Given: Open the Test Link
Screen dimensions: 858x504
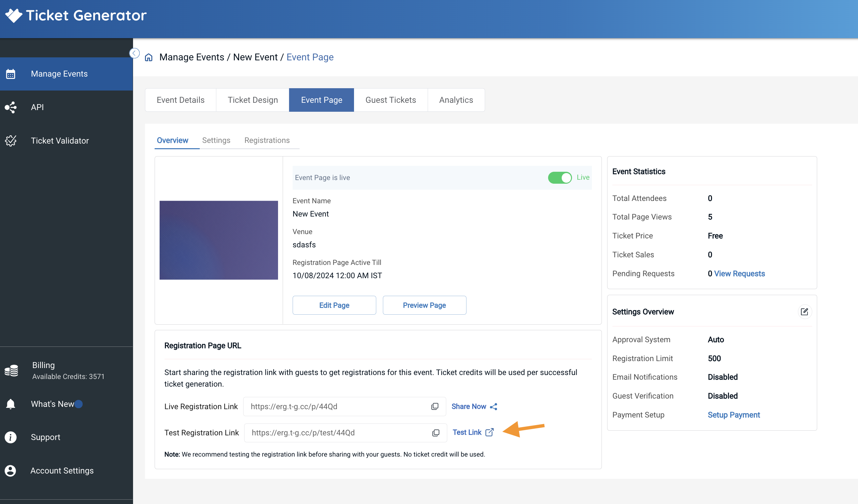Looking at the screenshot, I should 467,432.
